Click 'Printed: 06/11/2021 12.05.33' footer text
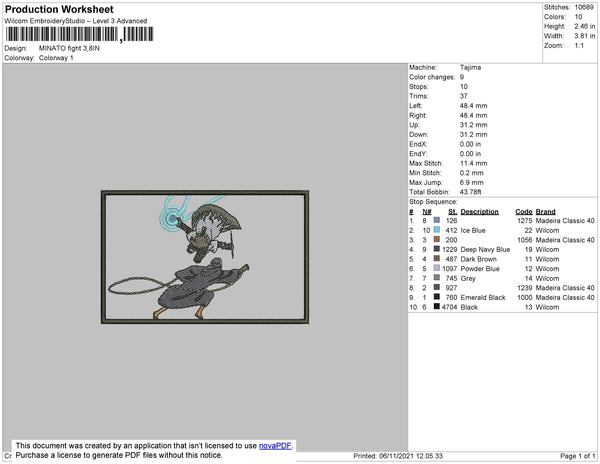 tap(398, 456)
